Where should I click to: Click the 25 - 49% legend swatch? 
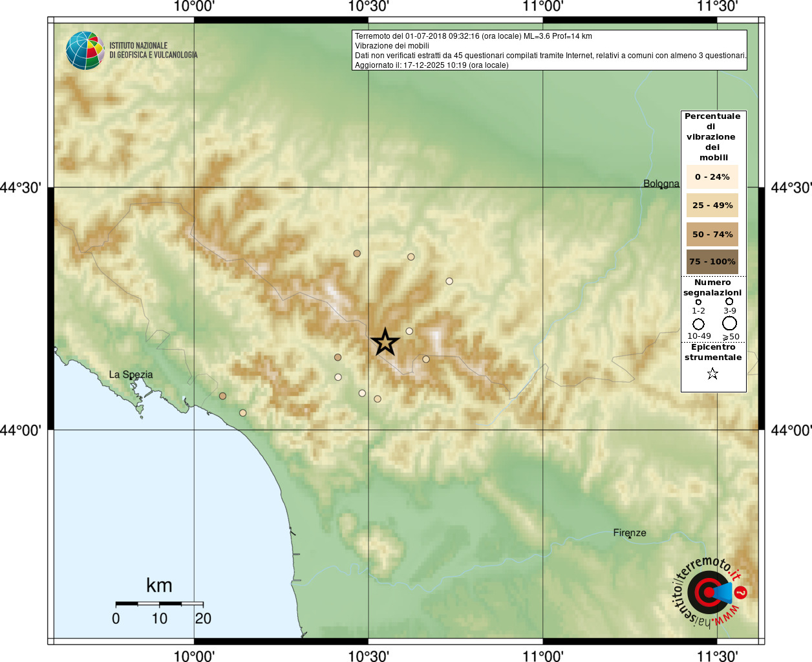tap(712, 205)
